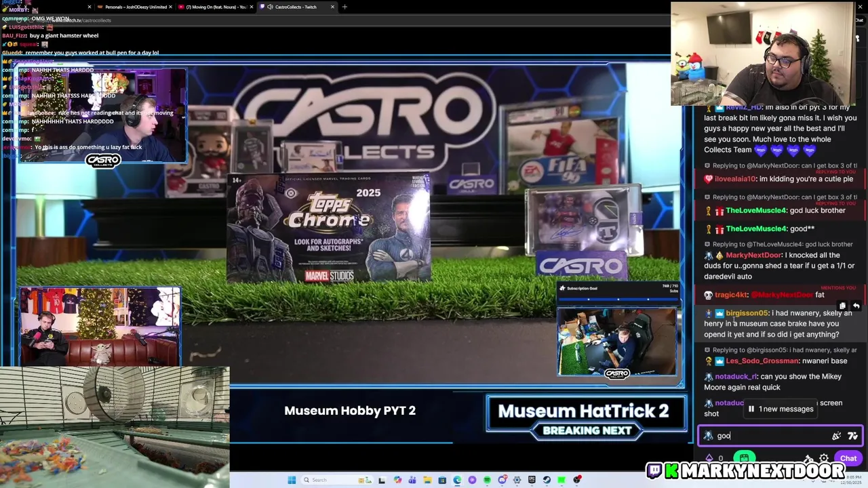This screenshot has height=488, width=868.
Task: Click the purple Chat send button
Action: (x=848, y=458)
